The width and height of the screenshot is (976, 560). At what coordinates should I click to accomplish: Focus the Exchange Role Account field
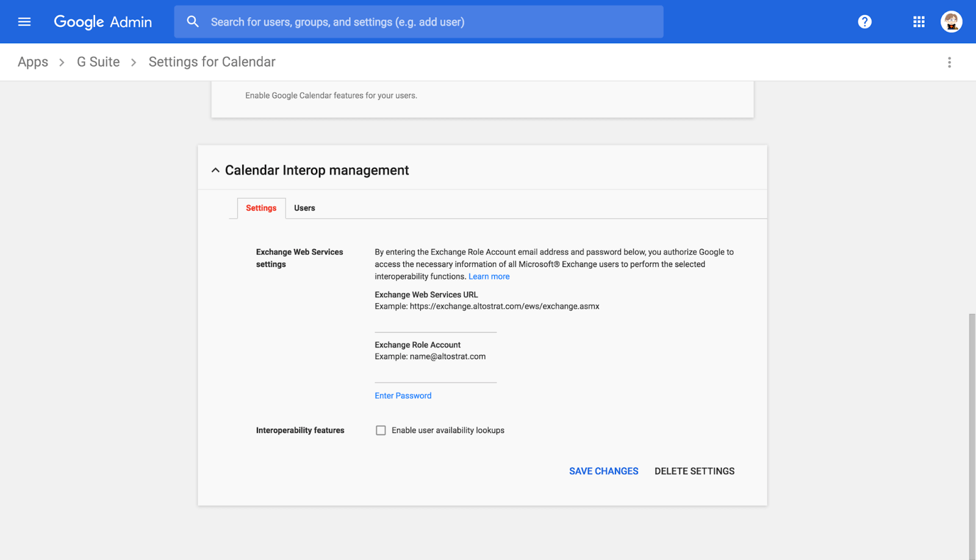[x=436, y=374]
